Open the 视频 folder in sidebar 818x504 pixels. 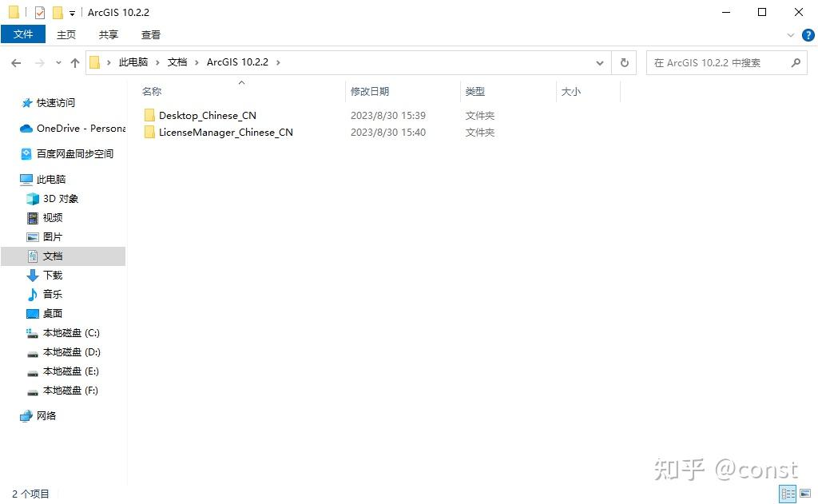pos(52,217)
